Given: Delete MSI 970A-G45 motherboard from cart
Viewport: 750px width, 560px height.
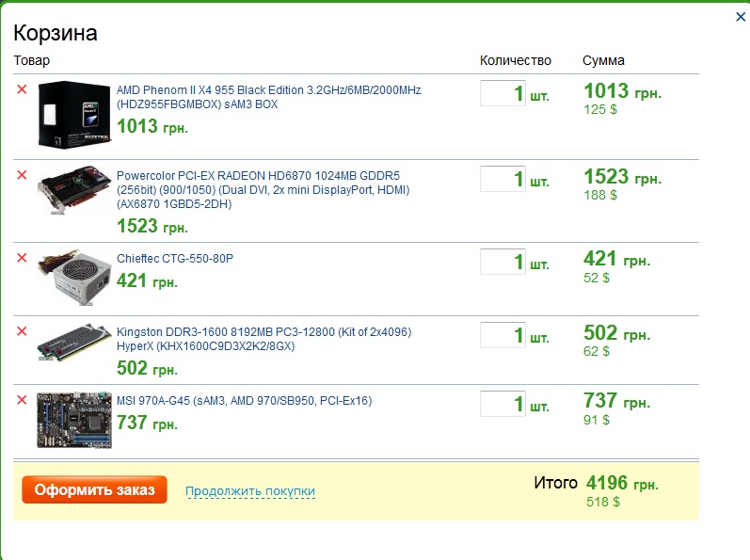Looking at the screenshot, I should pyautogui.click(x=22, y=400).
